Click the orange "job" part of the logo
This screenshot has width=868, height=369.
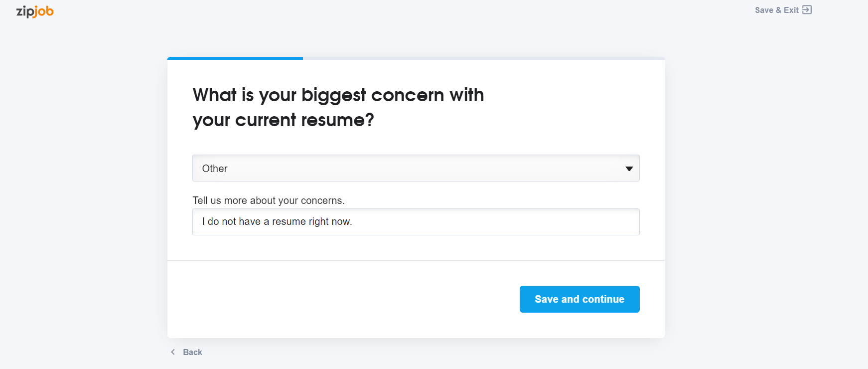click(x=44, y=11)
